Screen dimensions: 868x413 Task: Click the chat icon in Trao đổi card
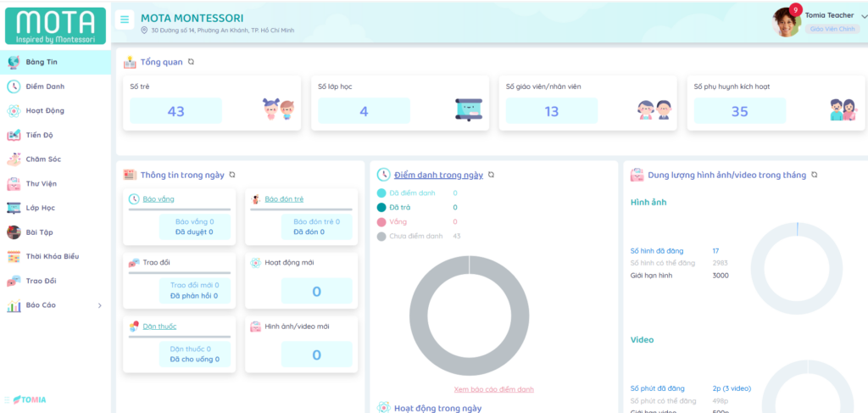(x=133, y=263)
